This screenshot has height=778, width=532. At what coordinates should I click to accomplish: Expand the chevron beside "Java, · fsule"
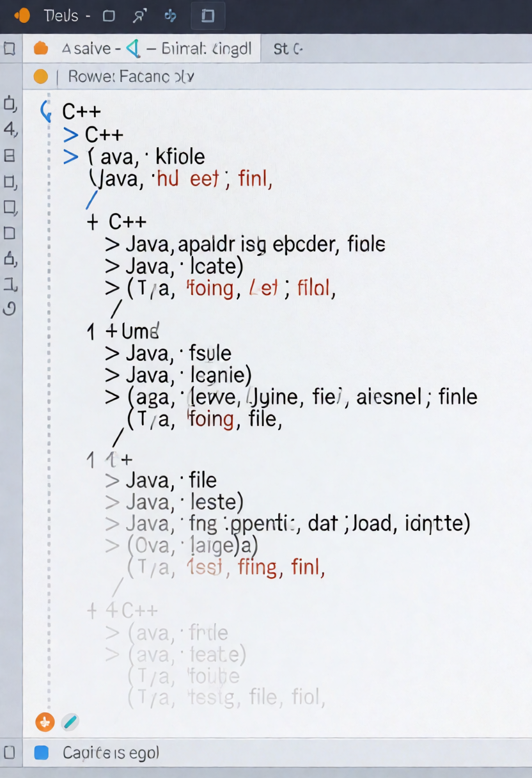pyautogui.click(x=113, y=353)
